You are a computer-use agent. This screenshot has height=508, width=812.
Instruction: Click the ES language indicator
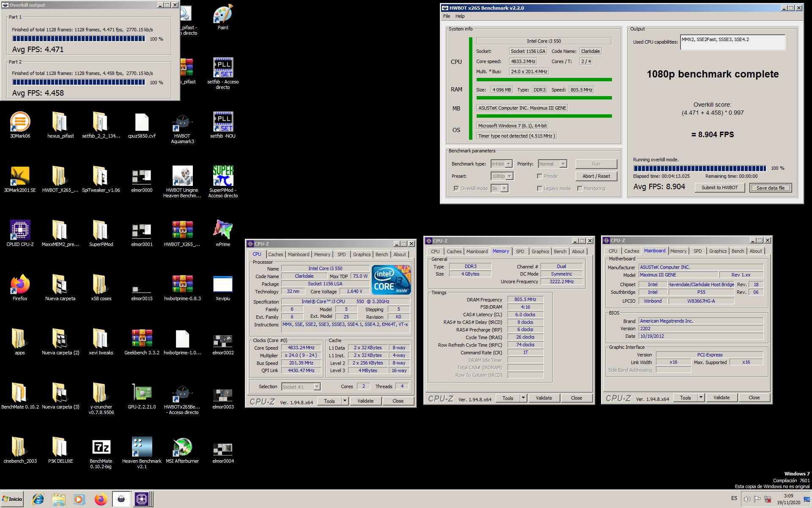click(734, 498)
